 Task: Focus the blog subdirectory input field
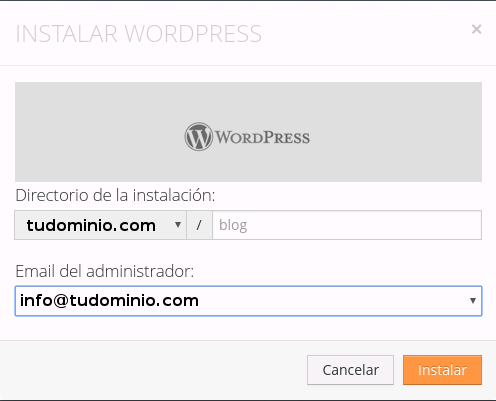pos(347,225)
